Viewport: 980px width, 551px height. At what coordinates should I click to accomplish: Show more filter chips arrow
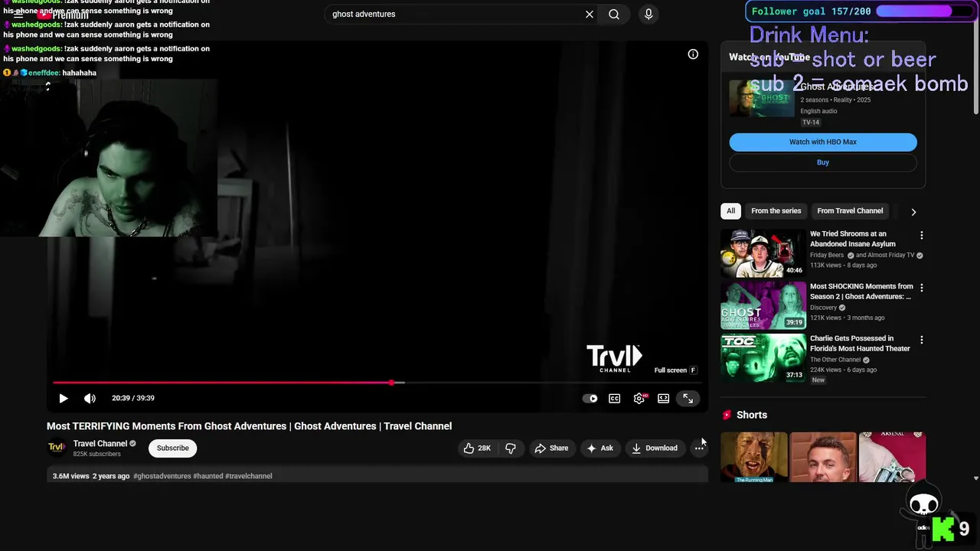[x=913, y=212]
